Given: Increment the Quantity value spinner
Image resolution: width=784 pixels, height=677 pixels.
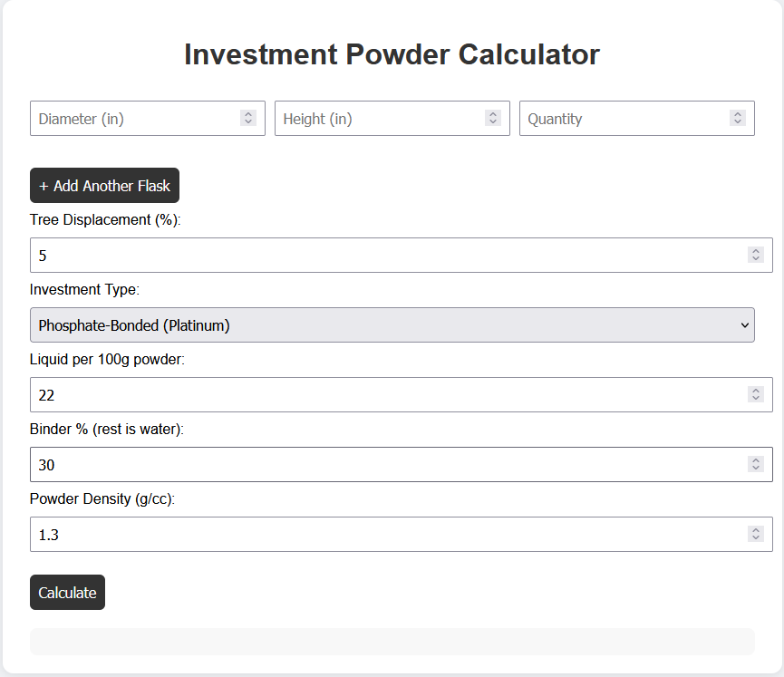Looking at the screenshot, I should (738, 113).
